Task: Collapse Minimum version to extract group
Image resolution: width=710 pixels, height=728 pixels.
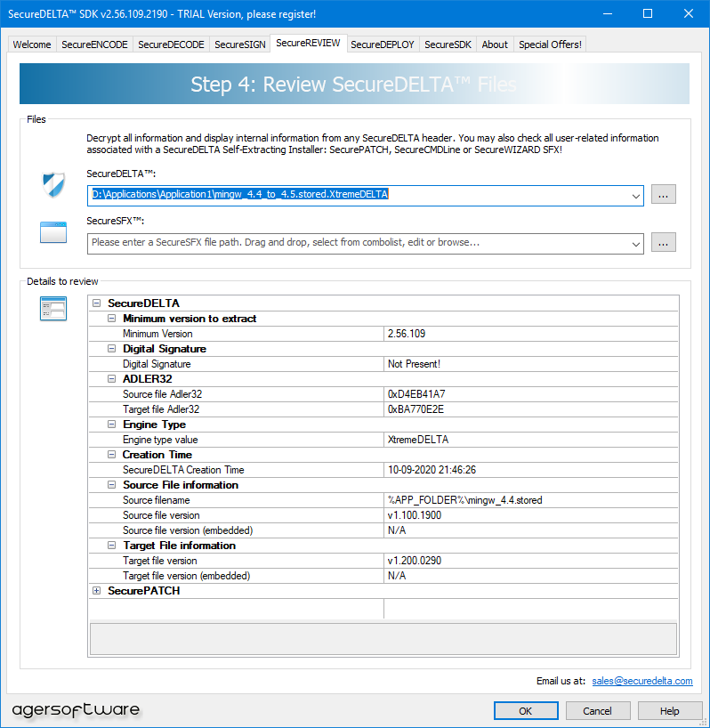Action: tap(111, 319)
